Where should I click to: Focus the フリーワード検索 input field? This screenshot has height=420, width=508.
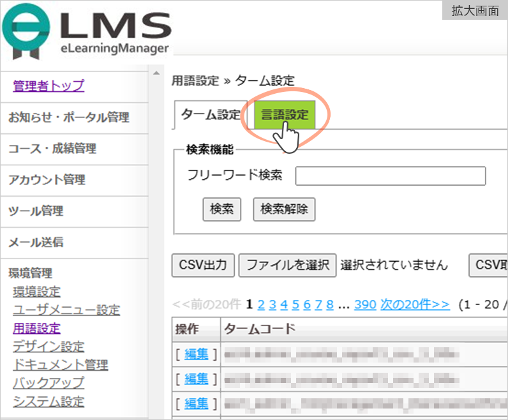[391, 176]
